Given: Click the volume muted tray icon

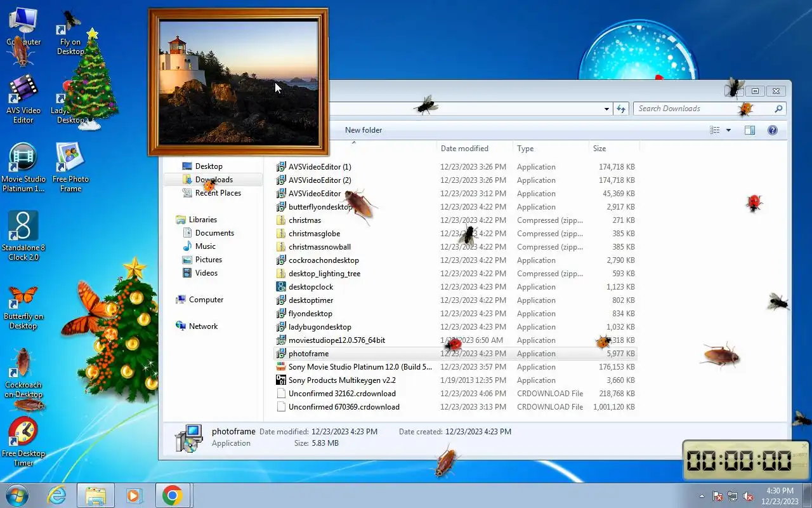Looking at the screenshot, I should click(748, 496).
